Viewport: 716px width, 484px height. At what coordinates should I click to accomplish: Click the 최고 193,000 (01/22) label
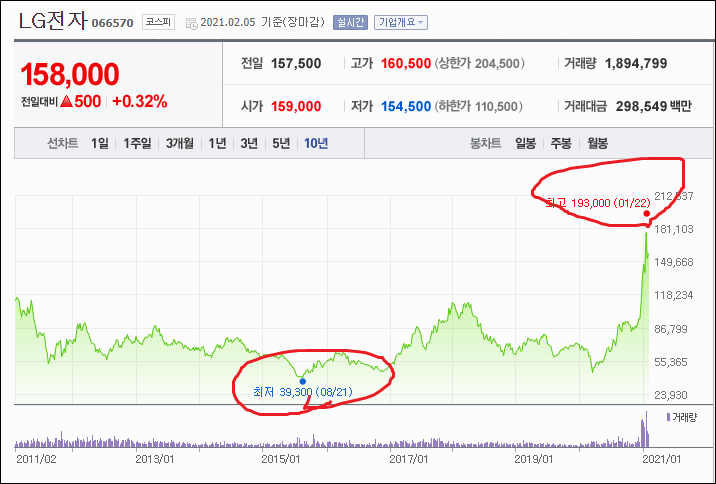pos(598,203)
